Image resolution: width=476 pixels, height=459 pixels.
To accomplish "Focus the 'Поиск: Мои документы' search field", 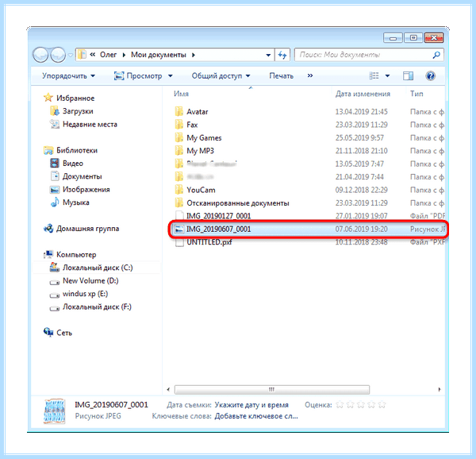I will coord(369,55).
